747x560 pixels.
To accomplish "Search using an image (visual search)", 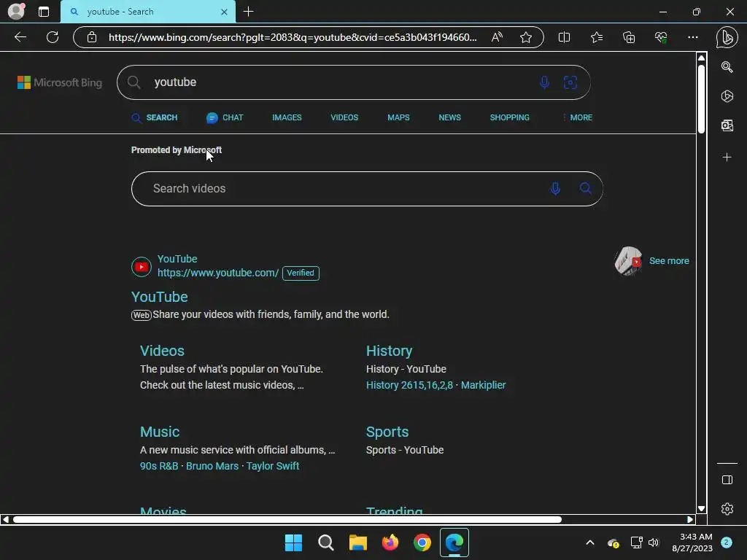I will click(570, 82).
